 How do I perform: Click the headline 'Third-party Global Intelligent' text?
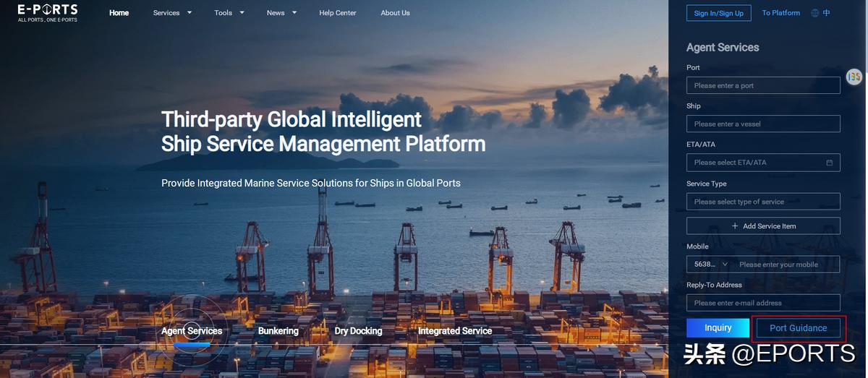(x=292, y=119)
